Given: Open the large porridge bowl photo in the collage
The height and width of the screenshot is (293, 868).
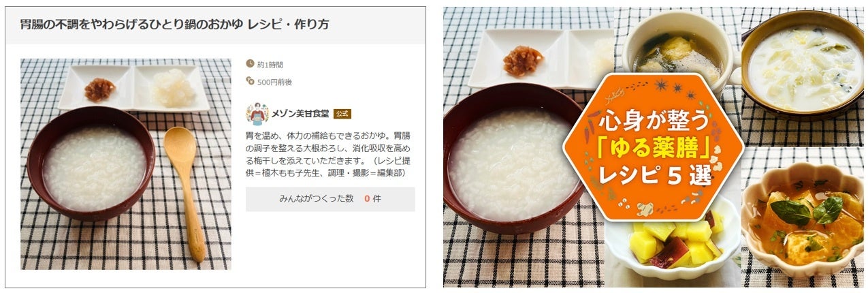Looking at the screenshot, I should click(x=515, y=160).
